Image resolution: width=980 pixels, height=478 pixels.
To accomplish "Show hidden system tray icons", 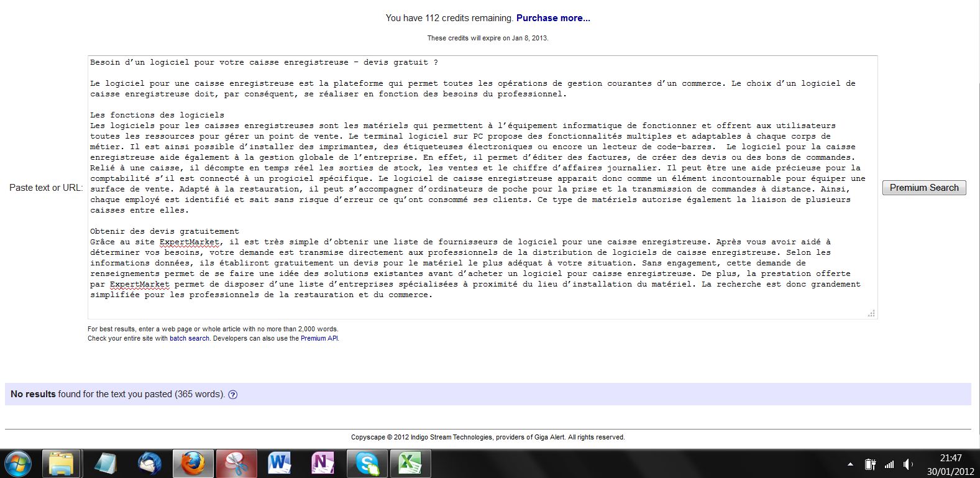I will coord(850,464).
